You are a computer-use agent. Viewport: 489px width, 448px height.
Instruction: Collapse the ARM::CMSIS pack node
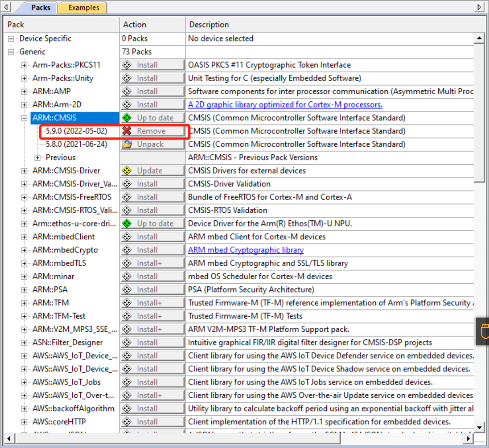coord(24,118)
